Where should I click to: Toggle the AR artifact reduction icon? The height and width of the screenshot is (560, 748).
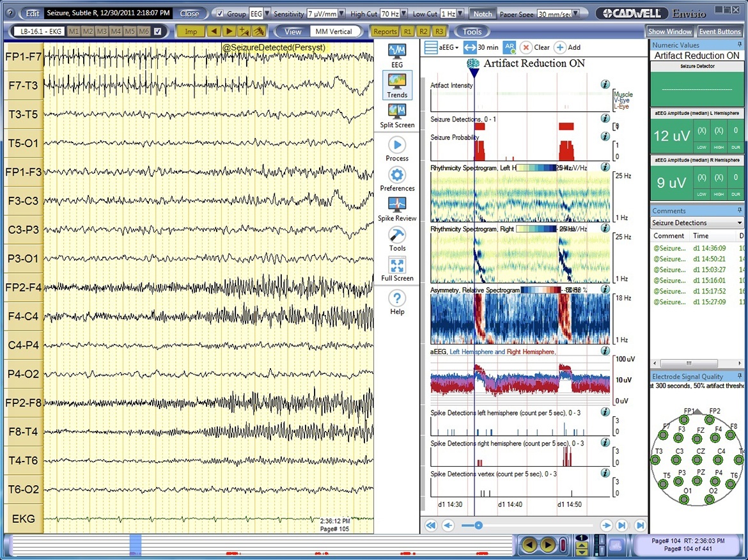[x=510, y=47]
